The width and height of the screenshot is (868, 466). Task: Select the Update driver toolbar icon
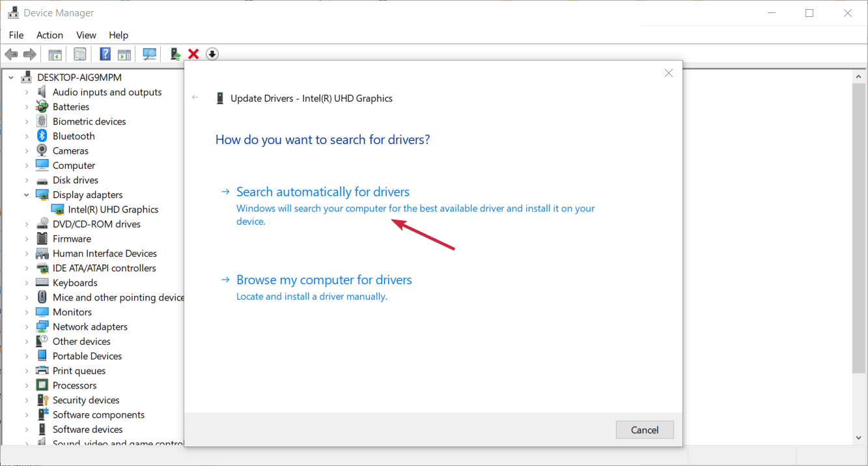(174, 53)
